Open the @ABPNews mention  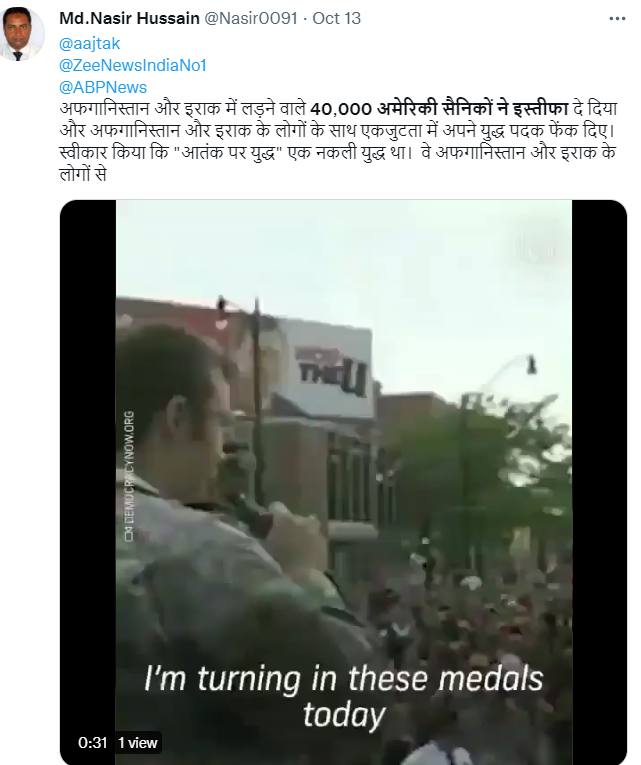coord(102,87)
